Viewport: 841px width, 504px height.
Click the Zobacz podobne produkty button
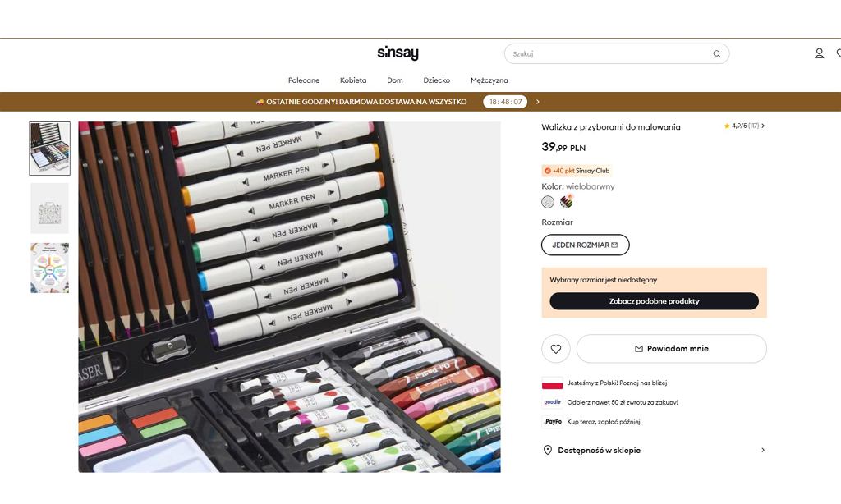(x=654, y=301)
